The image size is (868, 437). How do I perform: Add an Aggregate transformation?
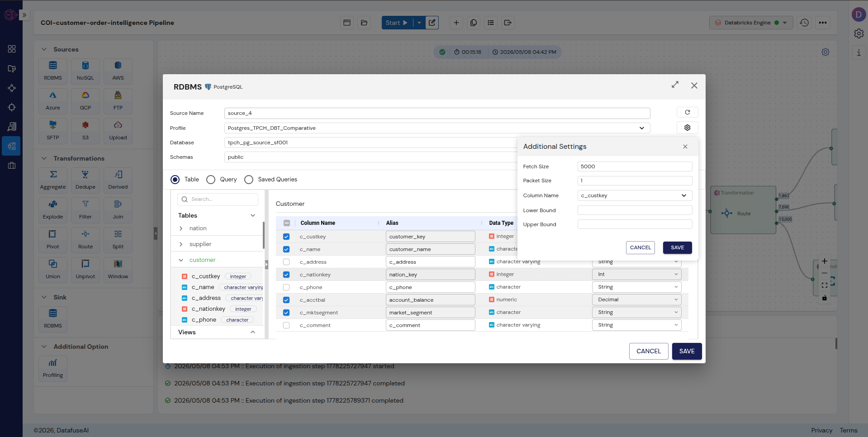click(x=53, y=180)
